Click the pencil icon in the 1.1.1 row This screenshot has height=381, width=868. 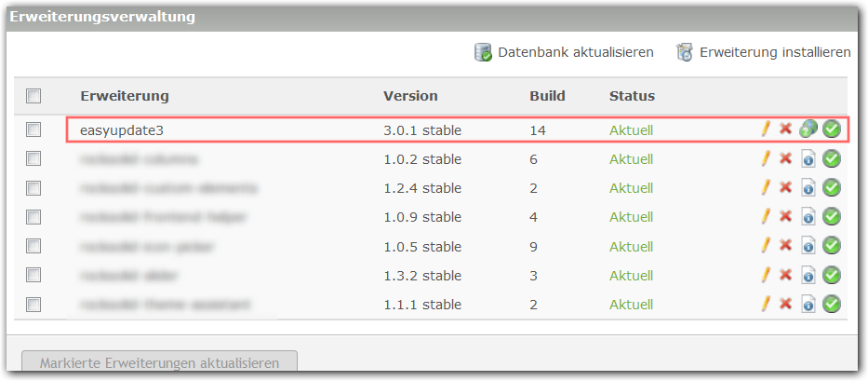pos(766,304)
